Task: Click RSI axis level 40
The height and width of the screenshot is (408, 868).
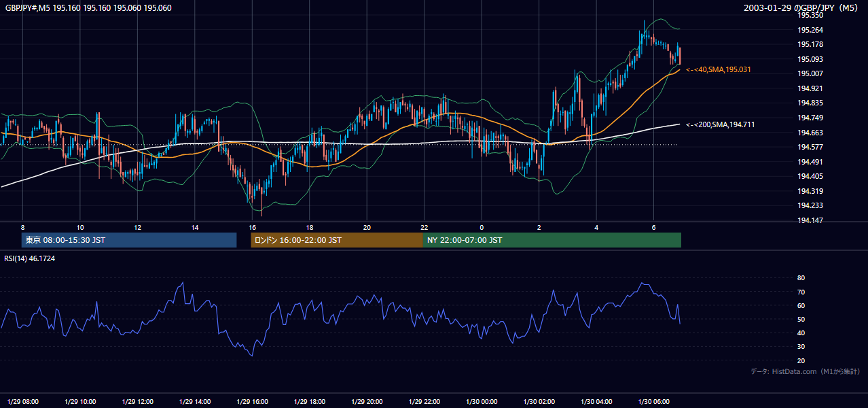Action: [x=801, y=333]
